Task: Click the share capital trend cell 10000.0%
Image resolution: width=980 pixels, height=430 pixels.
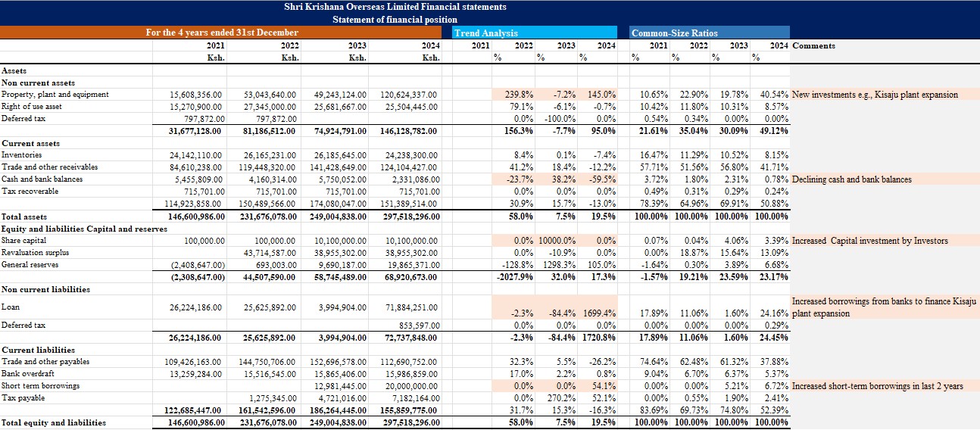Action: (555, 241)
